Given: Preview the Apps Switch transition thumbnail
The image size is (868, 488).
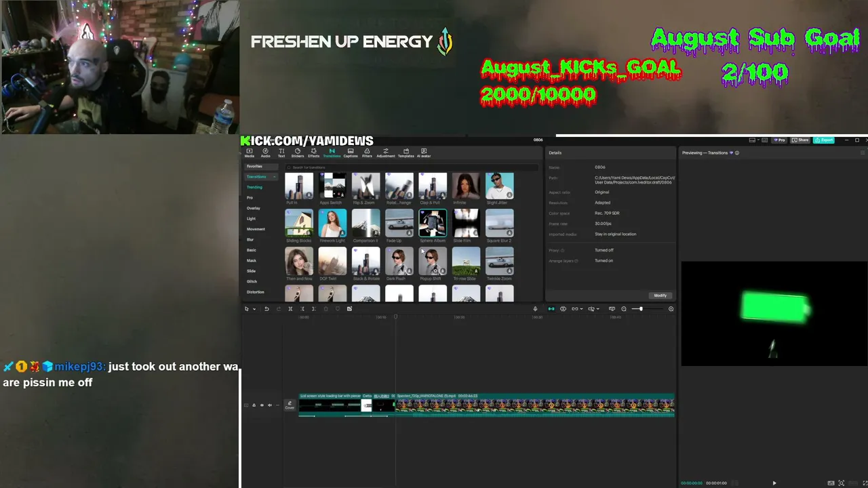Looking at the screenshot, I should pos(332,186).
